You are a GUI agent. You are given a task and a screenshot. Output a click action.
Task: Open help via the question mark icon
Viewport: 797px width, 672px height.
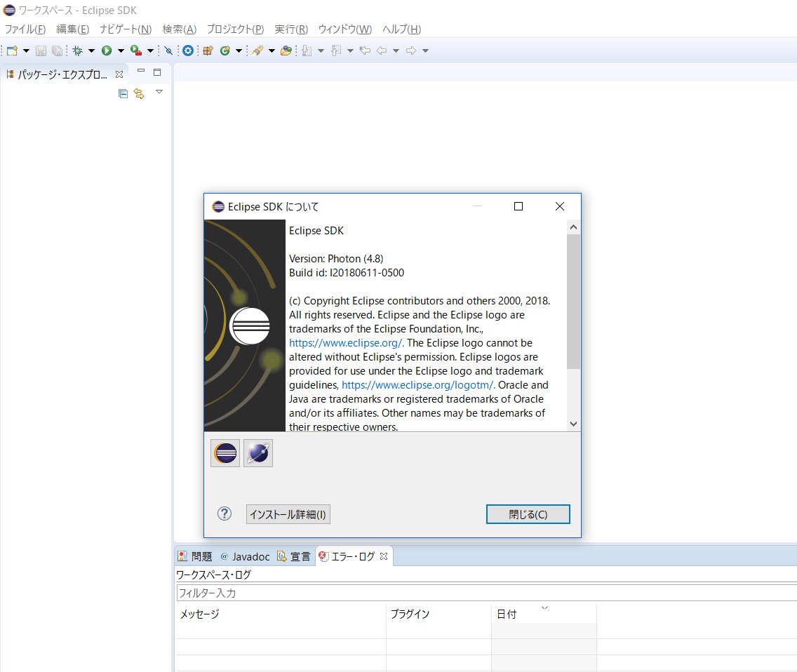click(x=224, y=513)
